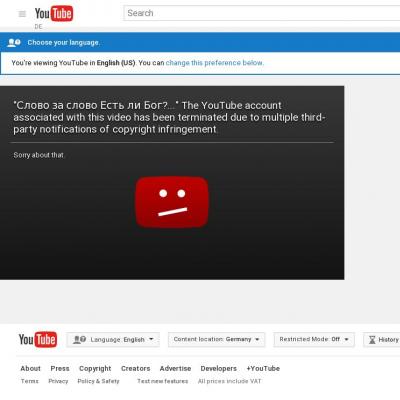Open the Content location: Germany dropdown

coord(217,339)
